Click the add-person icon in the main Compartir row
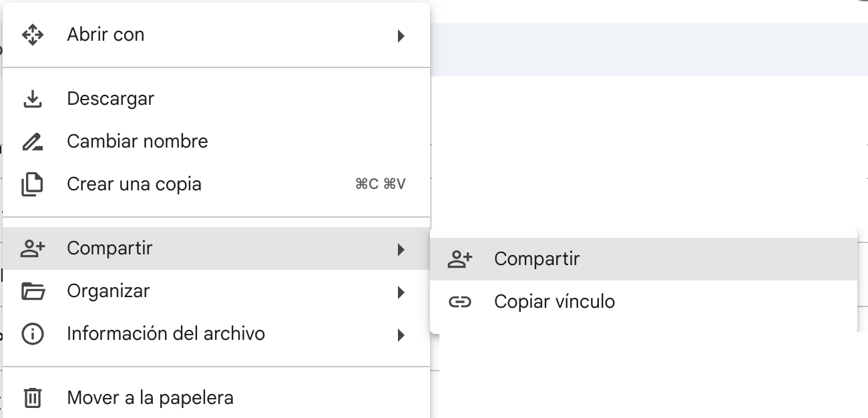The width and height of the screenshot is (868, 418). coord(33,248)
